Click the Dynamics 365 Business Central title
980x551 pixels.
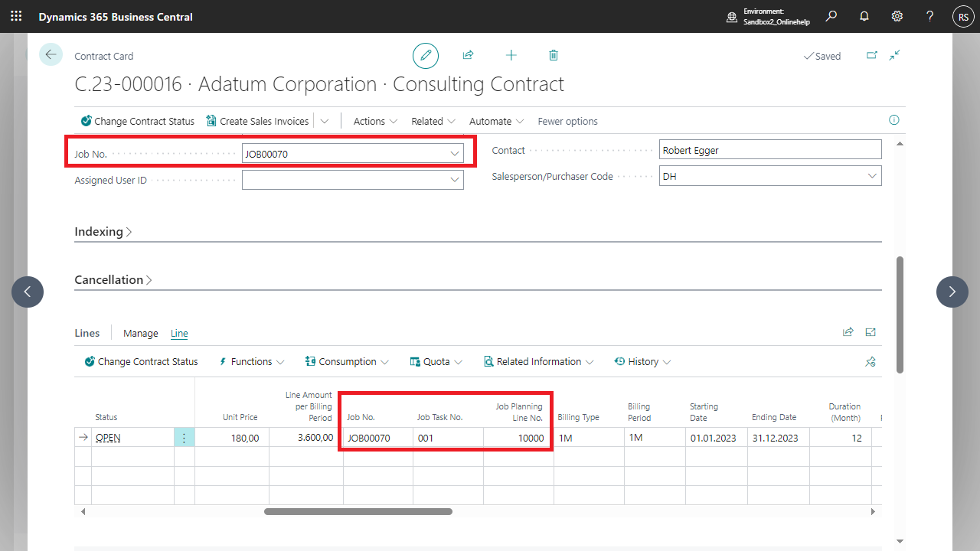116,17
